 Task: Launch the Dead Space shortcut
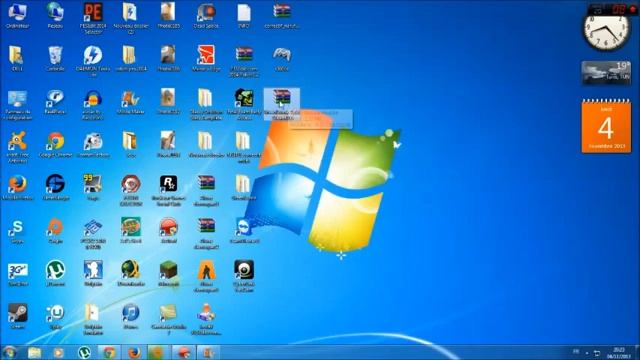(x=206, y=16)
